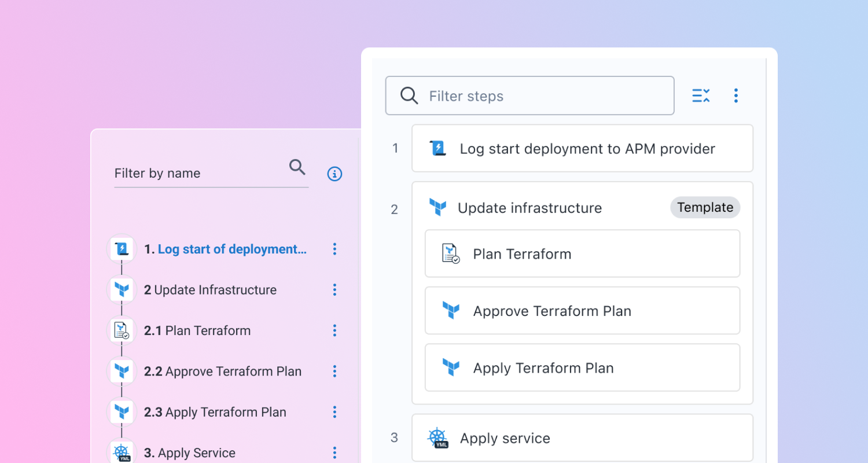The width and height of the screenshot is (868, 463).
Task: Click the document icon in Plan Terraform card
Action: coord(451,253)
